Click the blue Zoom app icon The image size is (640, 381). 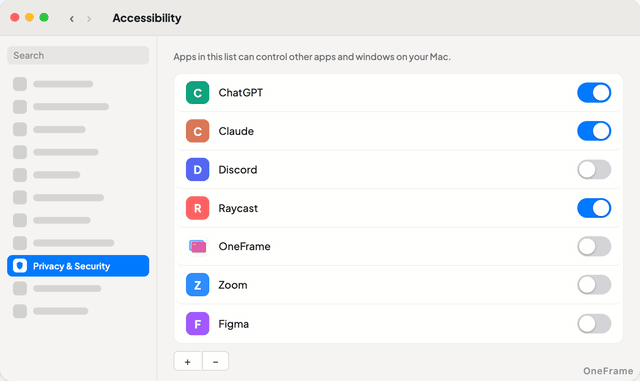pos(198,285)
